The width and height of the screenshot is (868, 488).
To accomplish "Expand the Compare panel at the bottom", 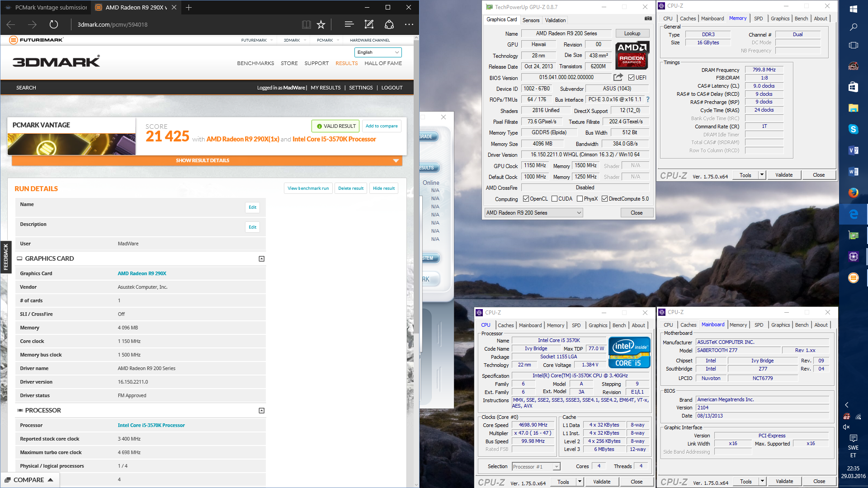I will click(x=29, y=480).
